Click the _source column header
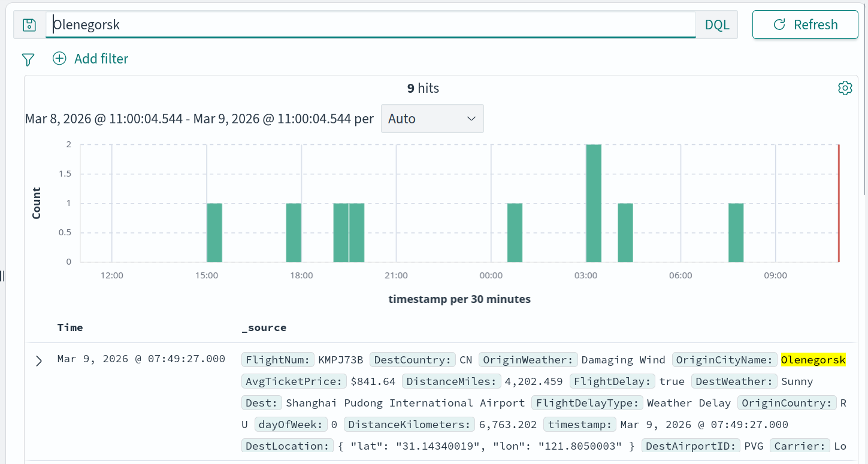Image resolution: width=868 pixels, height=464 pixels. click(264, 327)
